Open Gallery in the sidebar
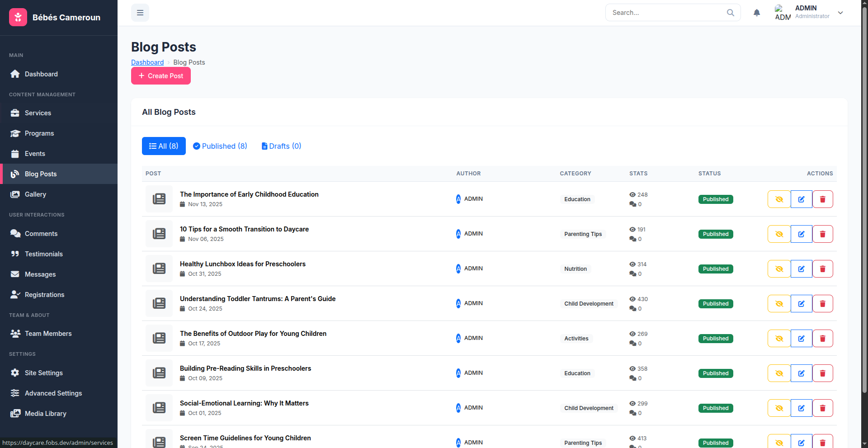868x448 pixels. [35, 194]
